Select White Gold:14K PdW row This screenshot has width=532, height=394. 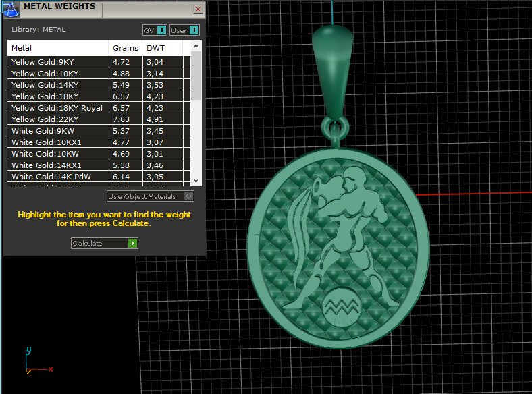(x=99, y=177)
